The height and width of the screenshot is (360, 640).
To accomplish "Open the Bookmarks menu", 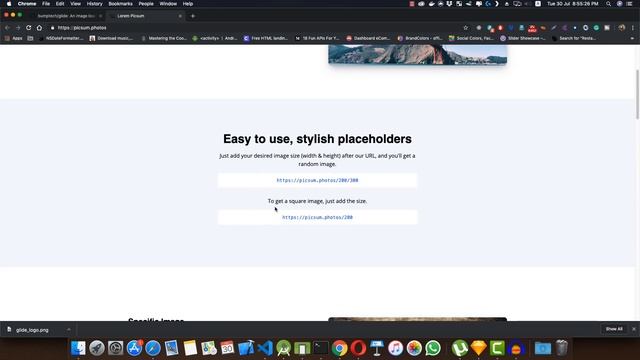I will [x=120, y=4].
